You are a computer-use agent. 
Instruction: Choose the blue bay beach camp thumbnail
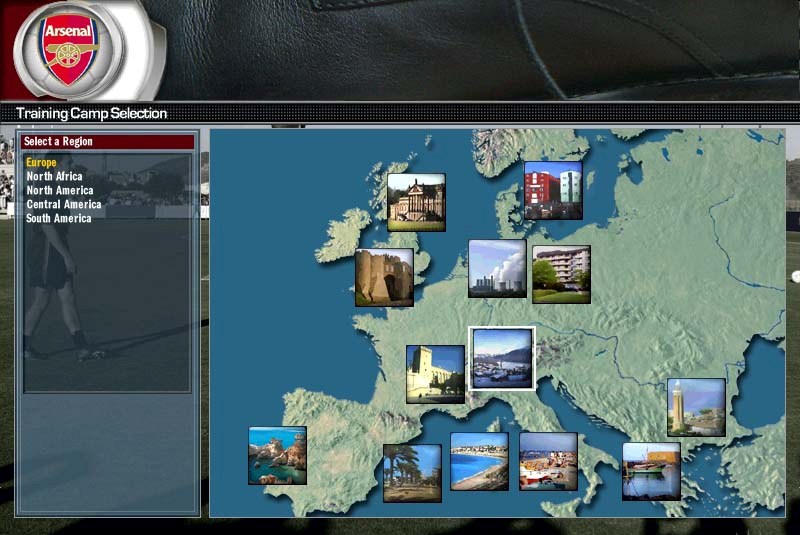[x=480, y=462]
